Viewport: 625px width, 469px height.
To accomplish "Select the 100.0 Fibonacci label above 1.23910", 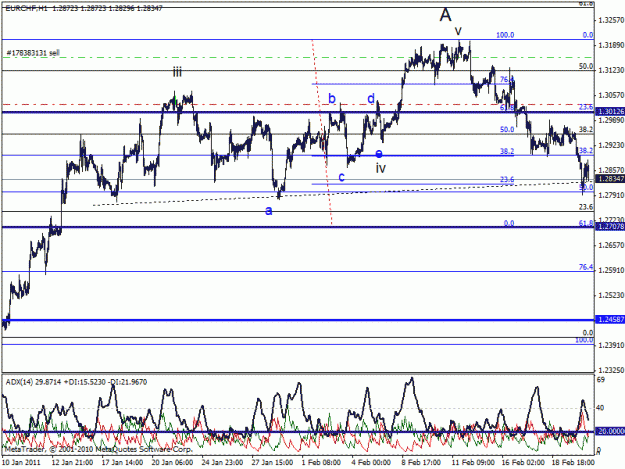I will [584, 340].
